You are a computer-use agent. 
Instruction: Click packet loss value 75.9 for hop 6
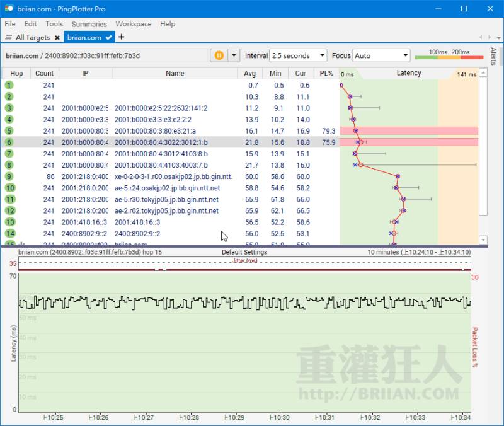pos(328,142)
